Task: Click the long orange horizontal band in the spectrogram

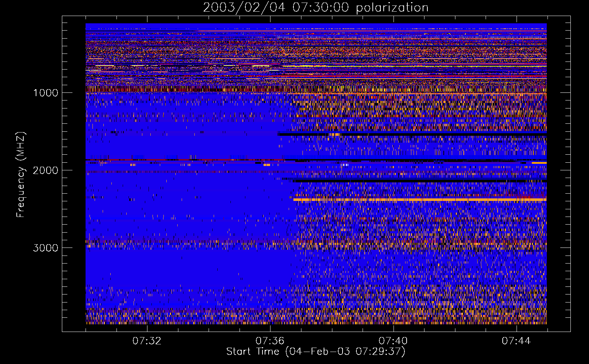Action: pos(420,200)
